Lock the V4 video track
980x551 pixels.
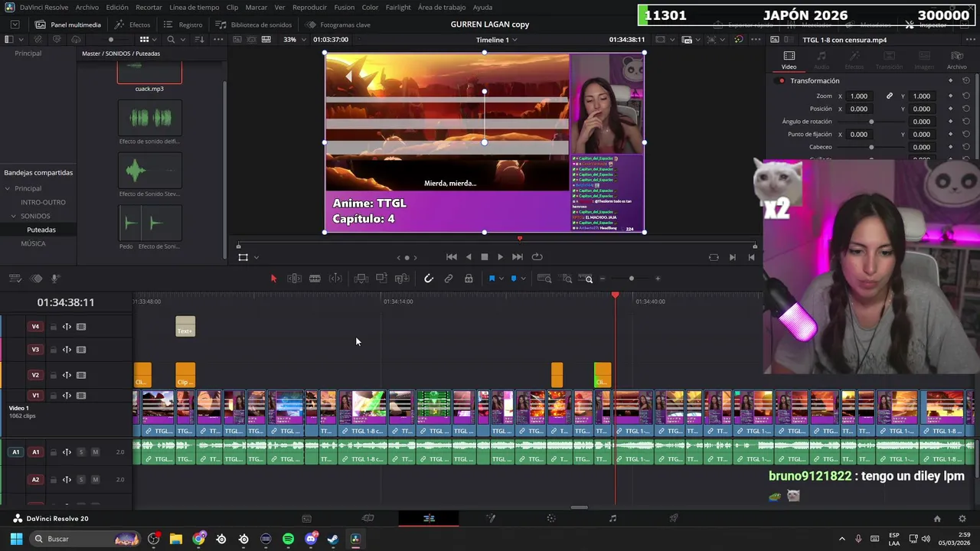point(53,327)
